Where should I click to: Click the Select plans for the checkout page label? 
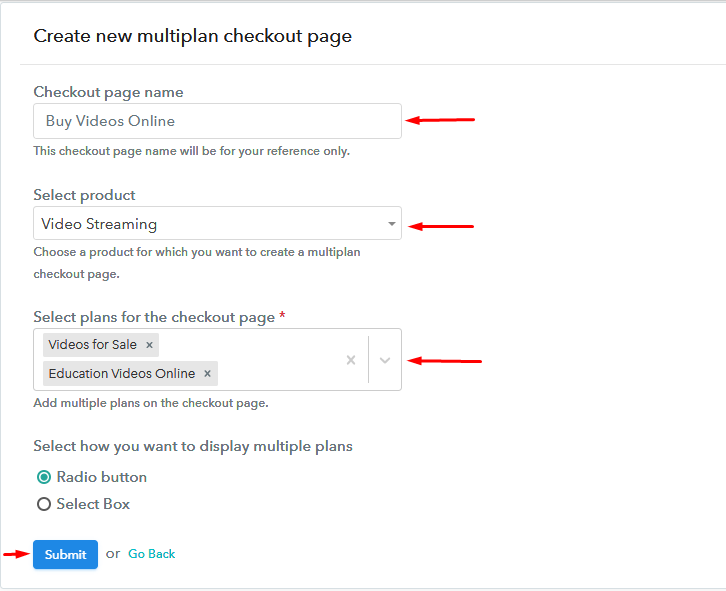(x=154, y=317)
